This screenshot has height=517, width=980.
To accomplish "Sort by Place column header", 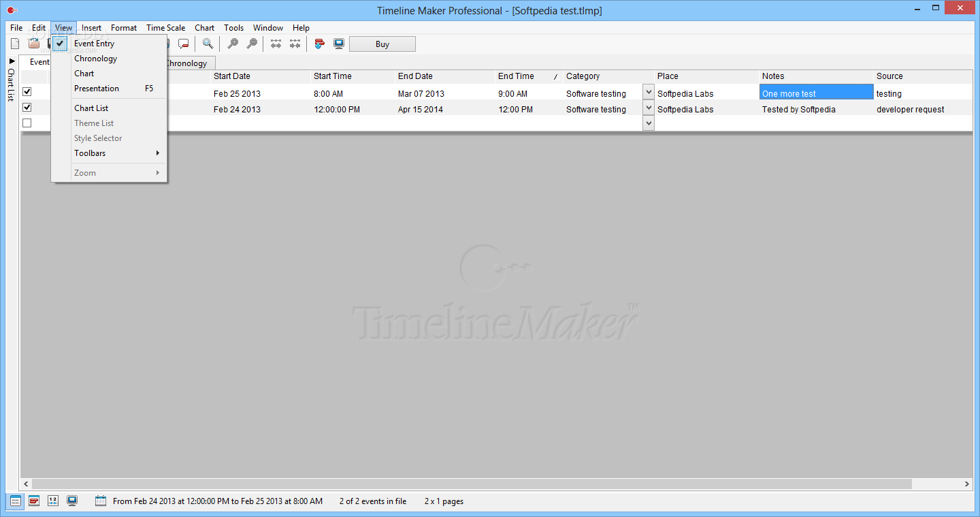I will click(x=706, y=76).
